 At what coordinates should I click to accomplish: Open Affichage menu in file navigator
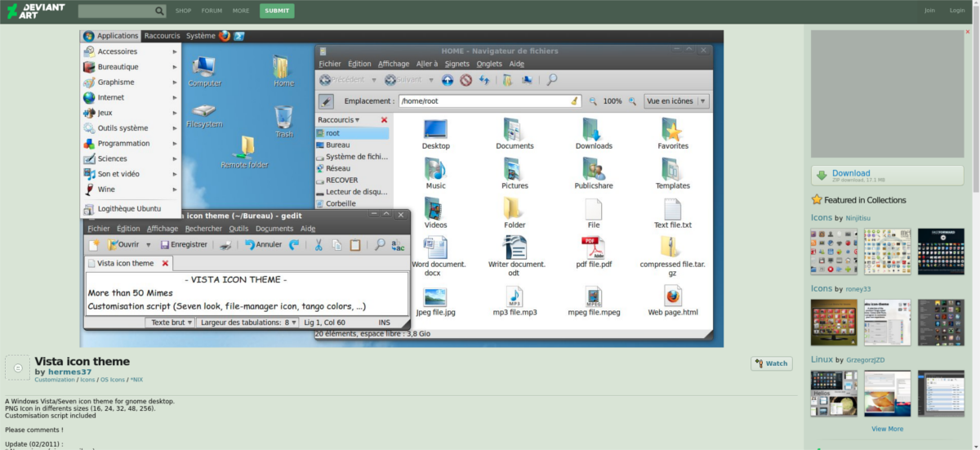(x=394, y=64)
